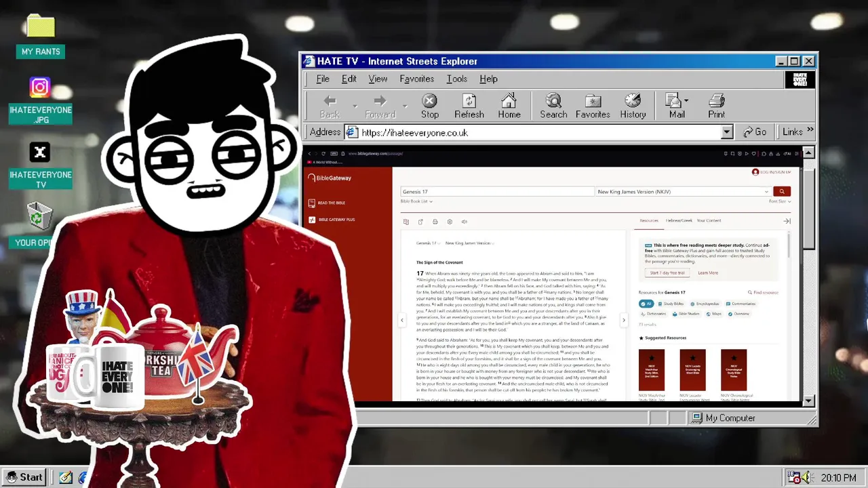
Task: Switch to the Your Content tab
Action: [x=709, y=220]
